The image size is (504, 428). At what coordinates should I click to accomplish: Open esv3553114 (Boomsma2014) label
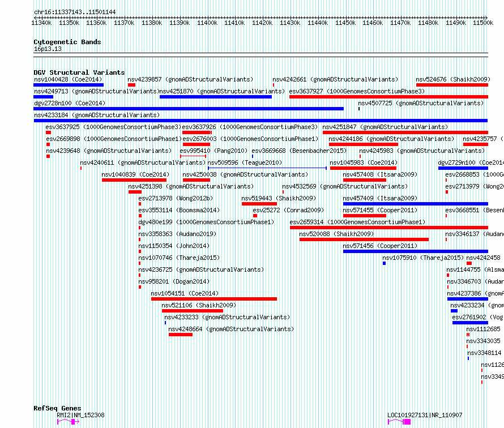(179, 210)
